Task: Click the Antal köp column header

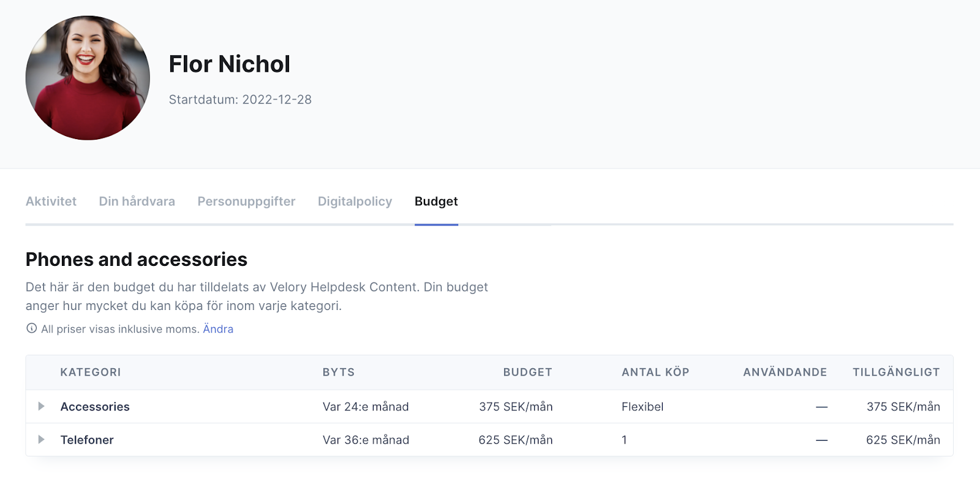Action: (x=655, y=372)
